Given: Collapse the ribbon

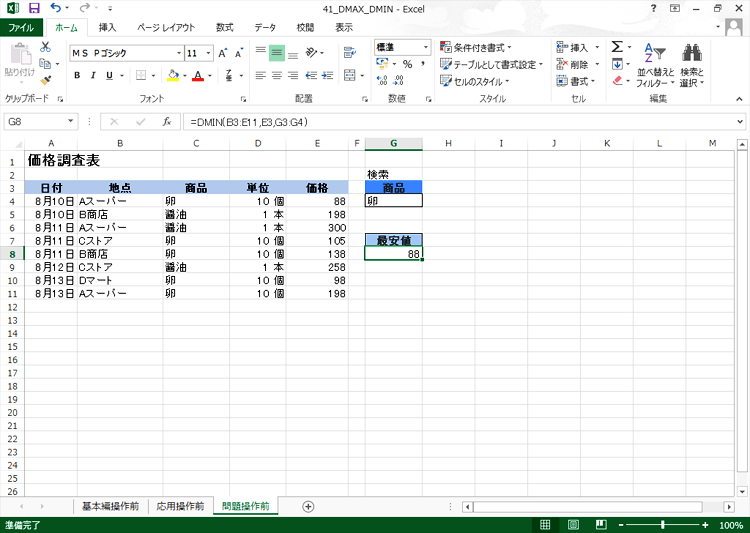Looking at the screenshot, I should 739,99.
